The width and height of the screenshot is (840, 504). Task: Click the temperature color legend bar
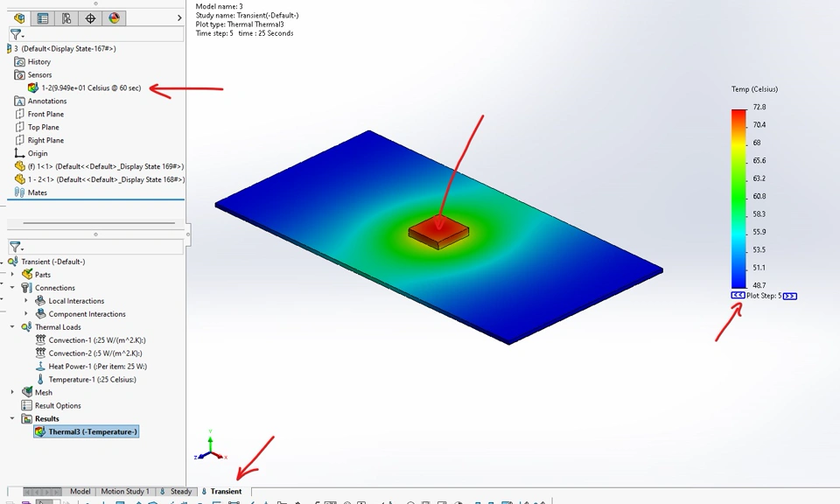point(738,199)
